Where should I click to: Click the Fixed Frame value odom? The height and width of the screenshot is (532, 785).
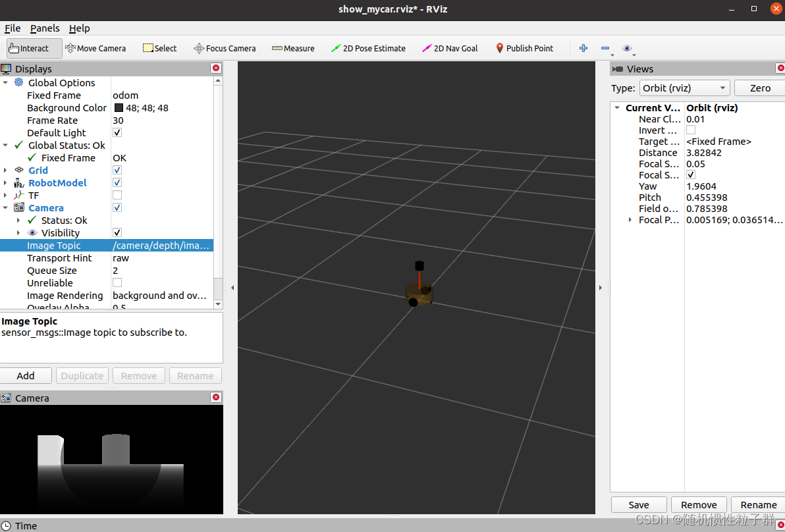[x=126, y=95]
